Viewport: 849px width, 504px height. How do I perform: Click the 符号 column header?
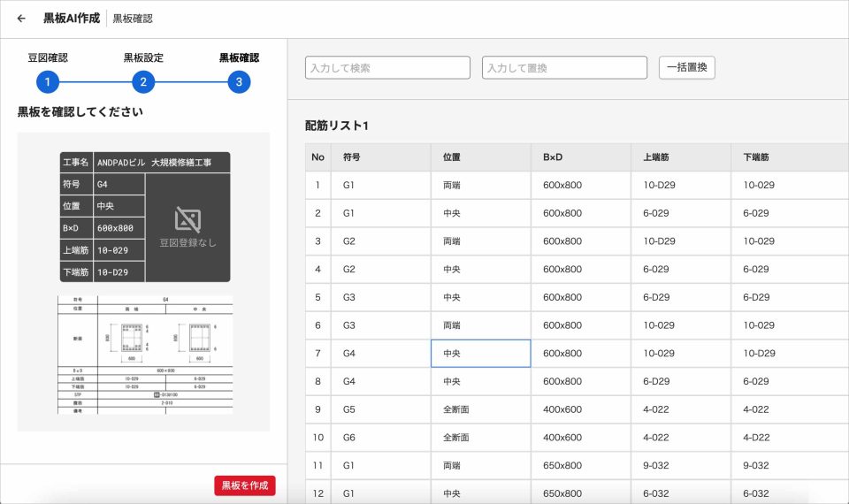pos(380,157)
